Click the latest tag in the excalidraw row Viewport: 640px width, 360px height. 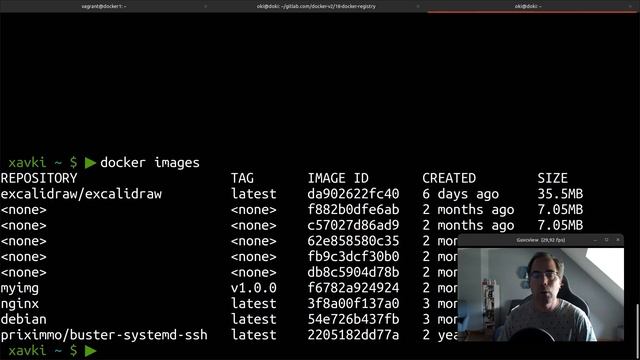(x=253, y=194)
